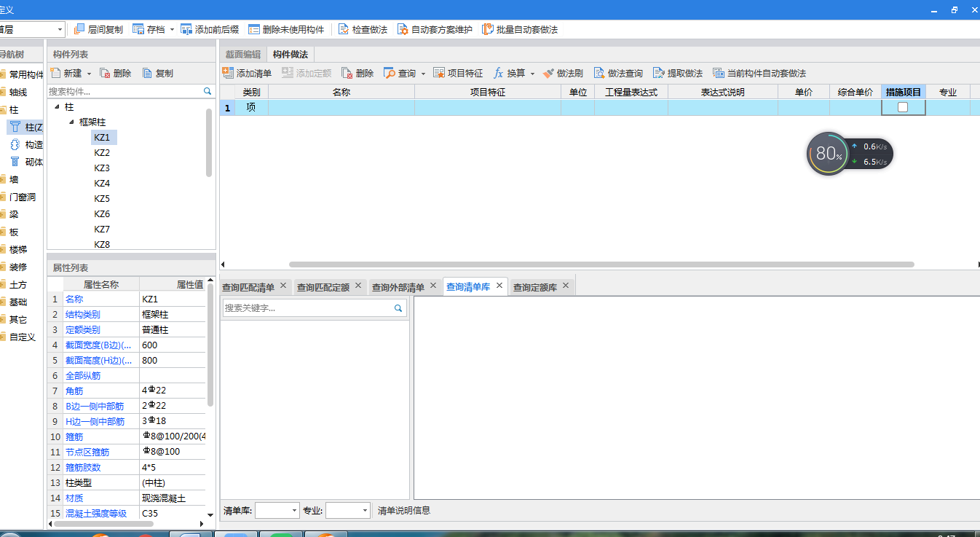Select the 构造 column item in the navigation tree

(25, 144)
